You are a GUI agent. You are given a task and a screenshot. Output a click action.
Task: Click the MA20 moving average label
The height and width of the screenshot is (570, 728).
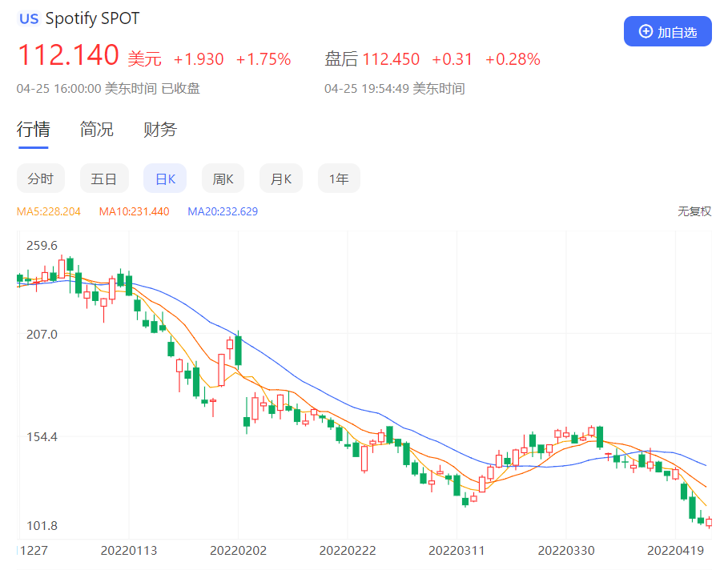tap(223, 211)
